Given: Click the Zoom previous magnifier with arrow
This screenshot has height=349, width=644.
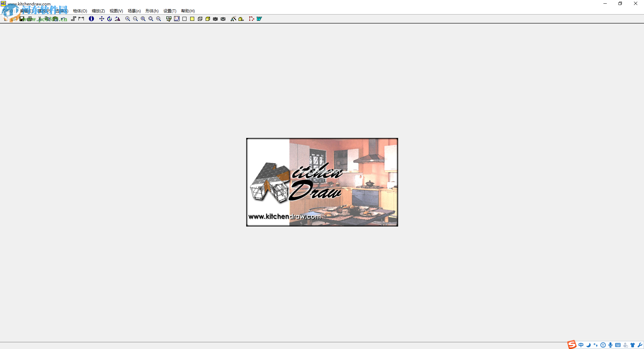Looking at the screenshot, I should [158, 19].
